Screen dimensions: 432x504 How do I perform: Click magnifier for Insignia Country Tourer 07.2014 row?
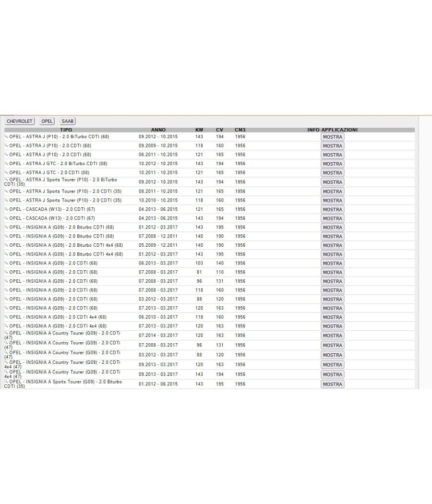click(6, 333)
